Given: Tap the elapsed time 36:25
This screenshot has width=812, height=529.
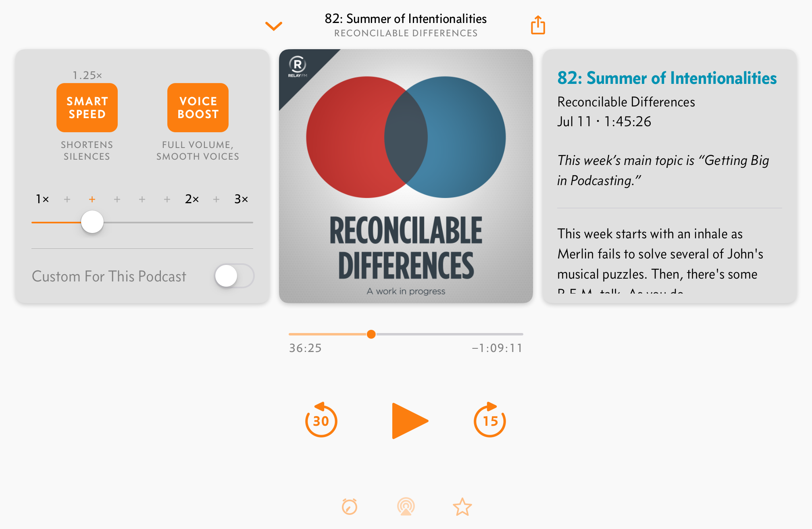Looking at the screenshot, I should click(x=305, y=348).
